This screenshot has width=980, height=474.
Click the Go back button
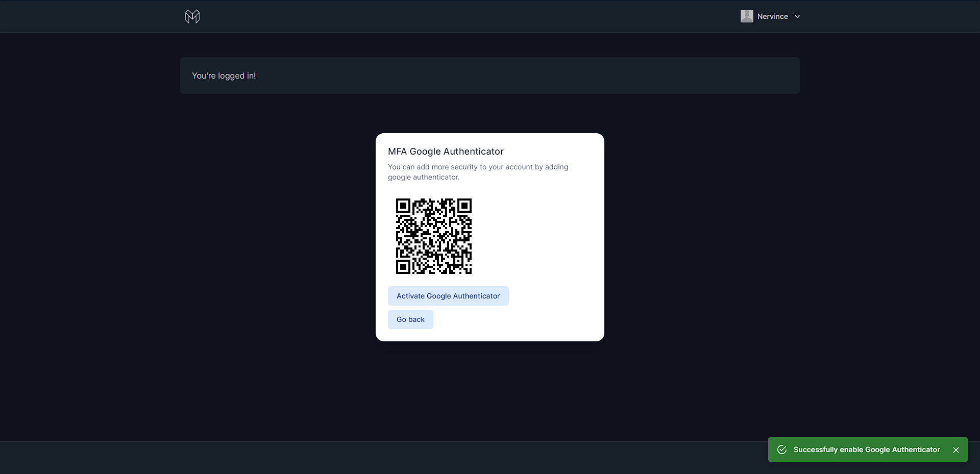[x=410, y=319]
